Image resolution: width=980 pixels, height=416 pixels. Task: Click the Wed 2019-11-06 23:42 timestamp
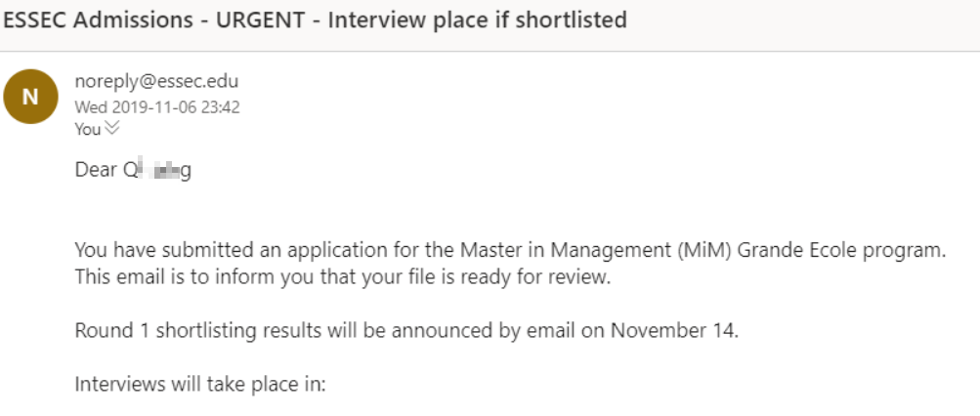pos(157,107)
